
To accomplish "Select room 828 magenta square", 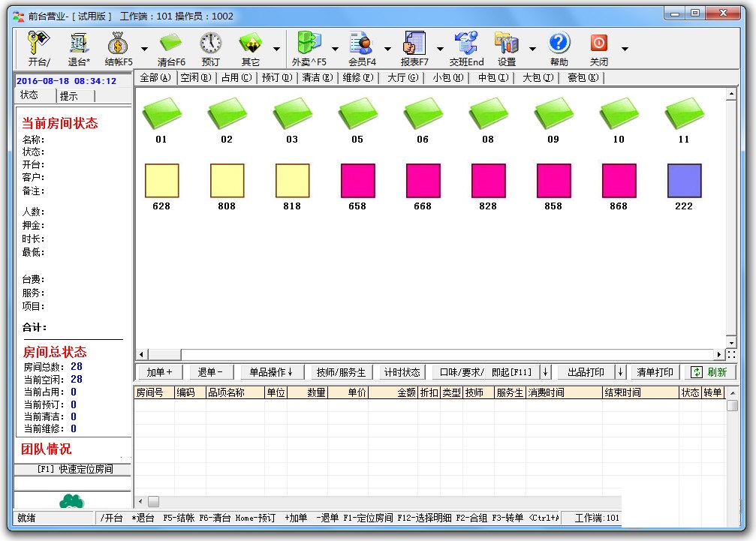I will pos(489,181).
